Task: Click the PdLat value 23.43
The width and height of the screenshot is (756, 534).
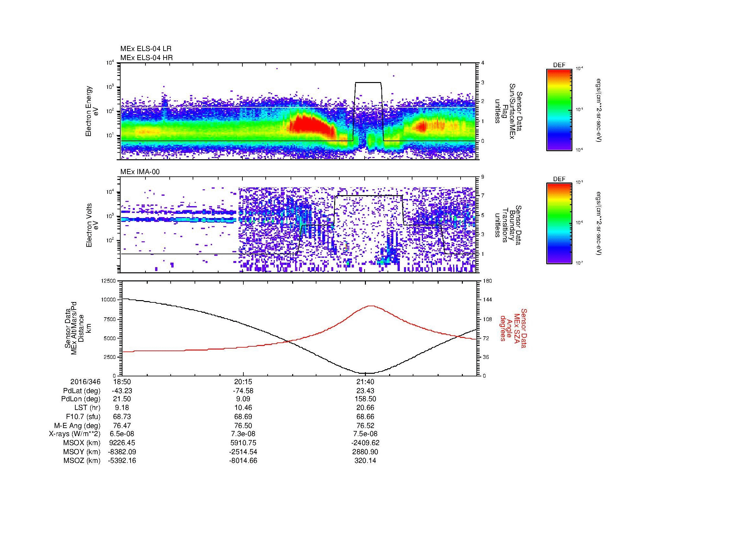Action: [366, 391]
